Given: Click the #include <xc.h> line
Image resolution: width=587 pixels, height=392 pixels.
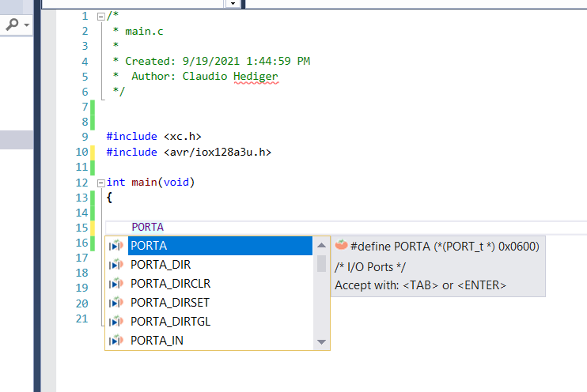Looking at the screenshot, I should click(153, 137).
